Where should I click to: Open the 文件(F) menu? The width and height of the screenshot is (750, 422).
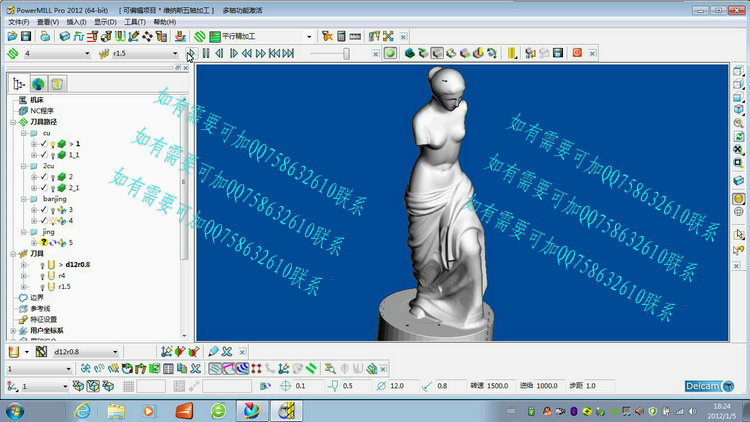pos(19,22)
